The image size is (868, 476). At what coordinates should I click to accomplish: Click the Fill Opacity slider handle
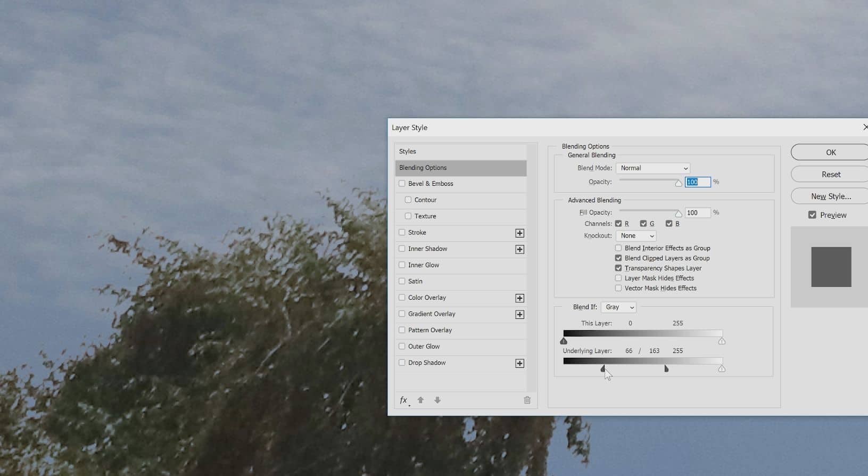(x=679, y=214)
